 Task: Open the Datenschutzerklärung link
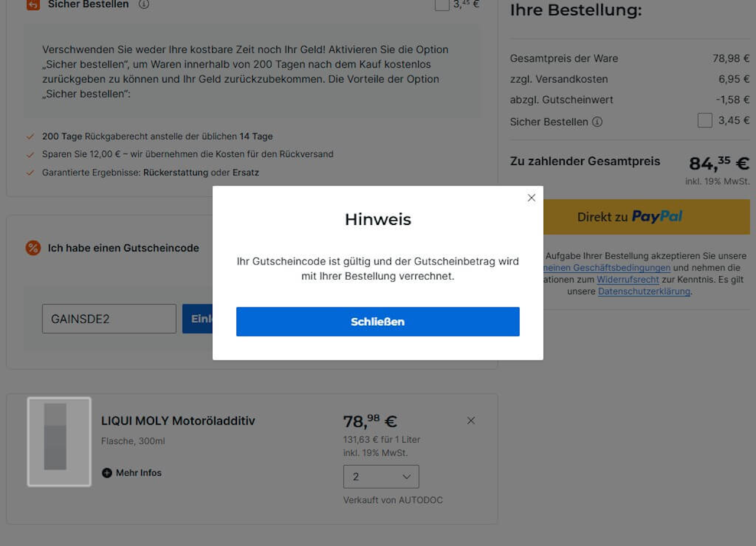click(644, 292)
